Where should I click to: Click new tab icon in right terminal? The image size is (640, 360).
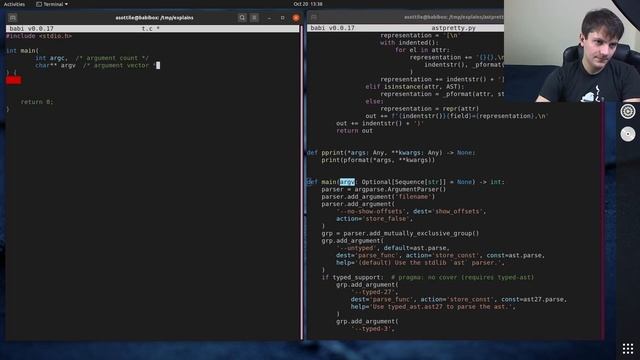coord(313,18)
